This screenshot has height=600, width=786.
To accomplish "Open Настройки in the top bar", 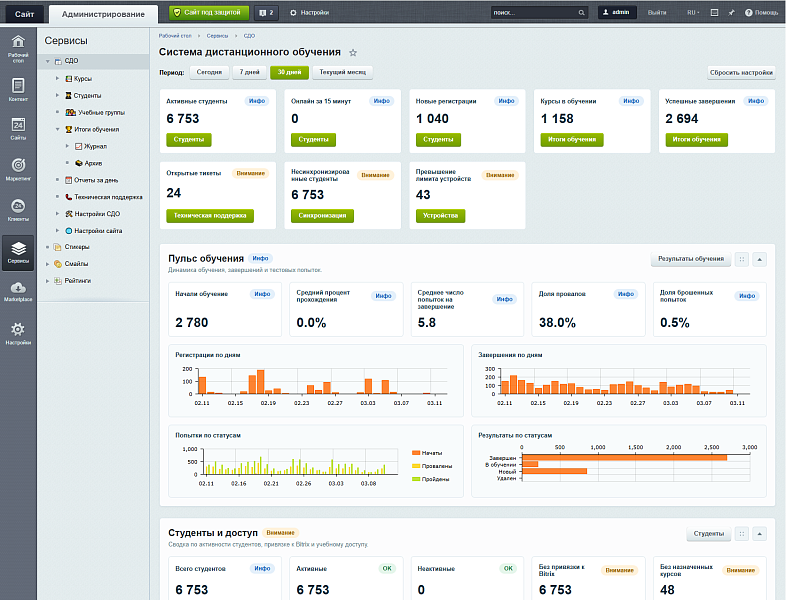I will [309, 13].
